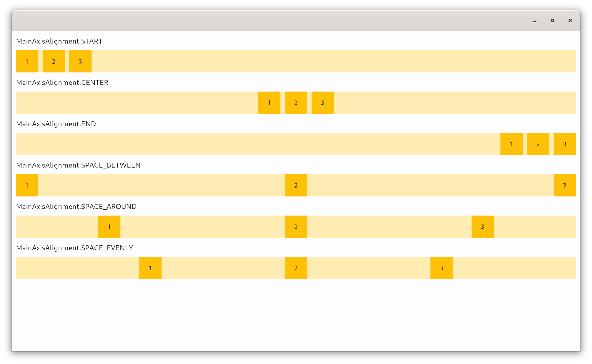The image size is (592, 364).
Task: Maximize the application window
Action: coord(552,20)
